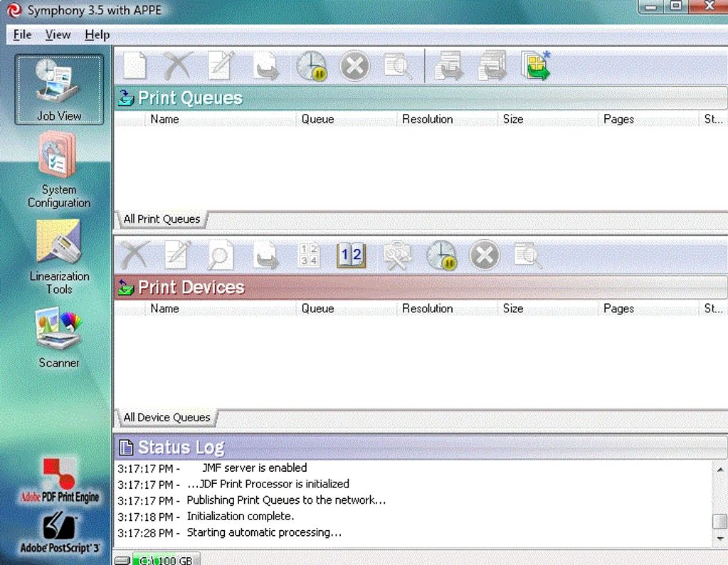Launch Linearization Tools
The height and width of the screenshot is (565, 728).
pos(59,256)
